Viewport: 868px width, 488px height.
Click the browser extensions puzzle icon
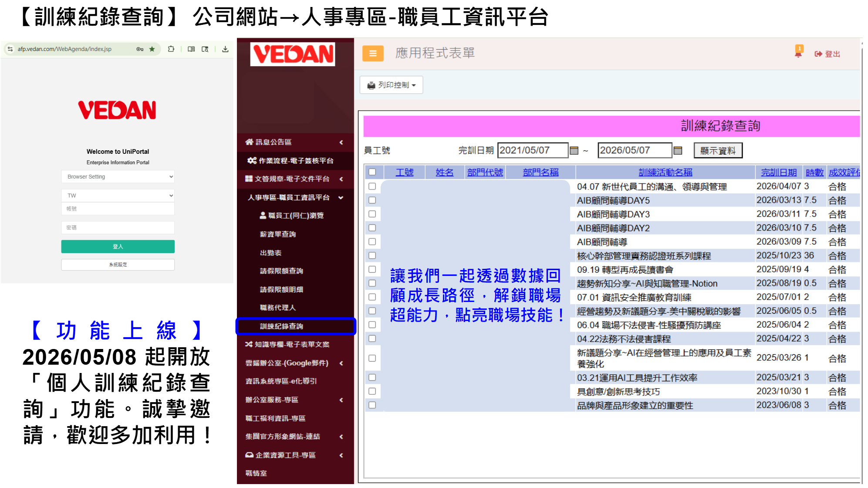pyautogui.click(x=171, y=49)
